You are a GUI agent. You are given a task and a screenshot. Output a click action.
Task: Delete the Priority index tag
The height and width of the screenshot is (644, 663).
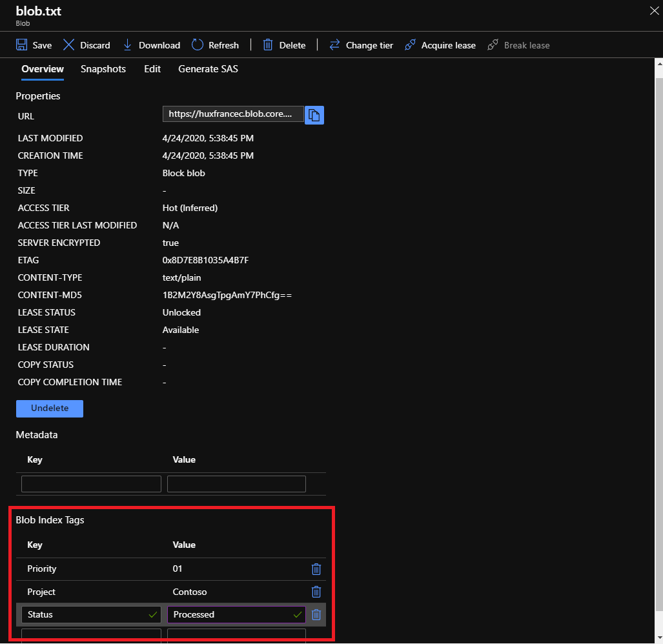point(316,569)
